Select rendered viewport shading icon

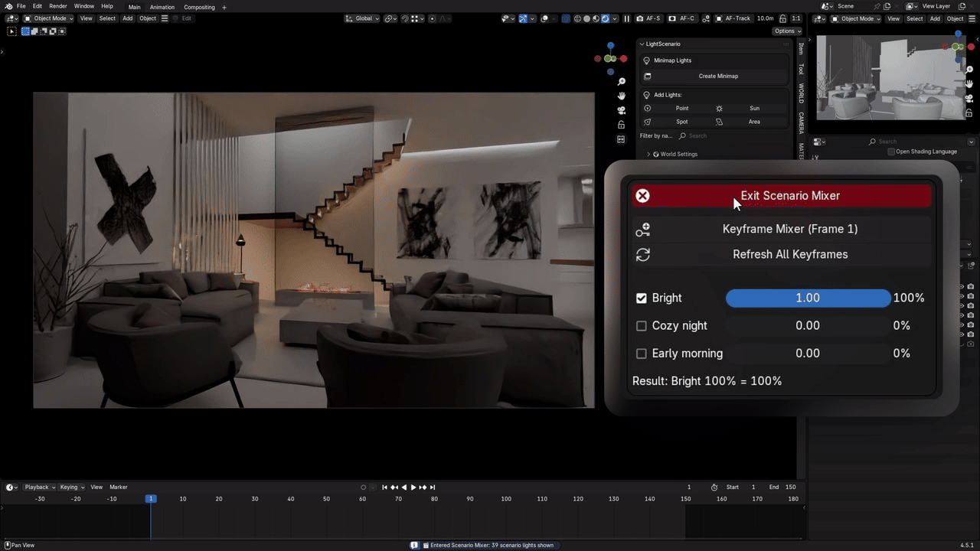click(606, 18)
